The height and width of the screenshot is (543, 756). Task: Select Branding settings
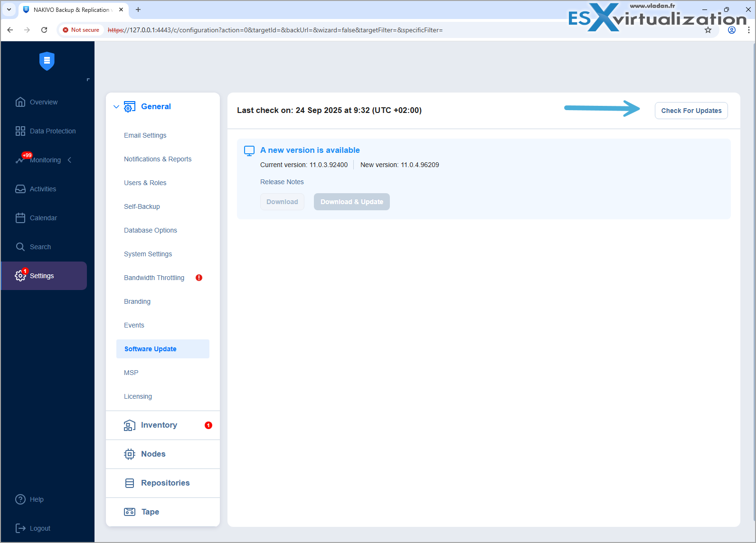pos(137,301)
